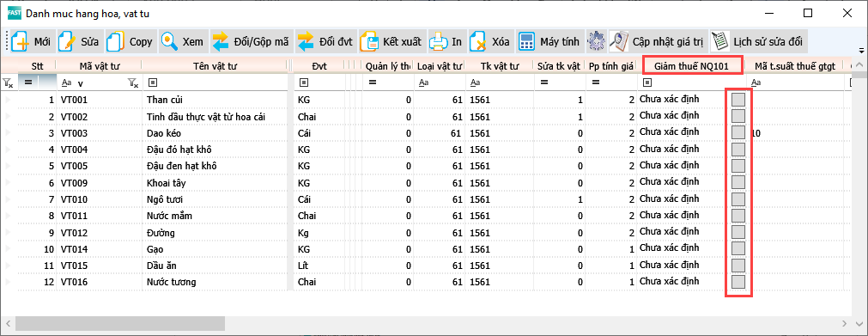Viewport: 868px width, 336px height.
Task: Click the Kết xuất export icon
Action: pyautogui.click(x=369, y=41)
